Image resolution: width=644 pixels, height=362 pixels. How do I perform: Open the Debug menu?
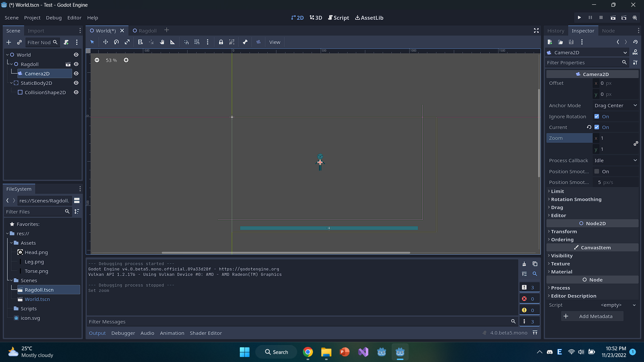click(54, 18)
